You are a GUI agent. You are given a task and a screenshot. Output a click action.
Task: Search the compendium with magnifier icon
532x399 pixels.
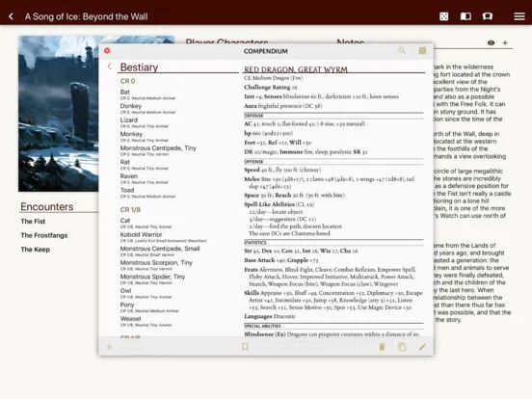coord(402,50)
